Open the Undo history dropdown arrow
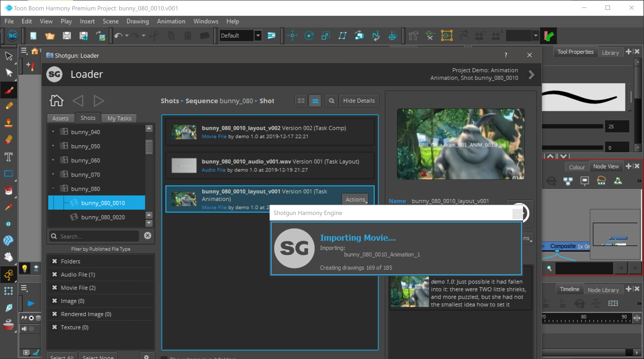644x359 pixels. [x=127, y=36]
